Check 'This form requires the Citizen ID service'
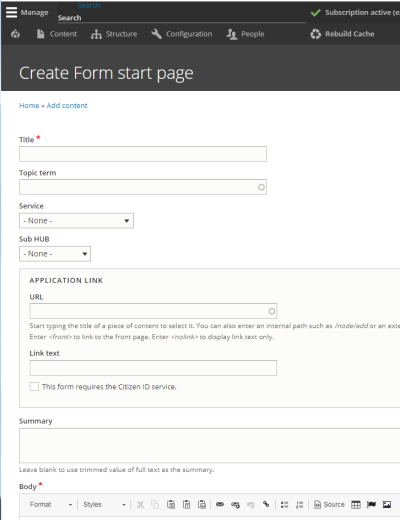 click(34, 387)
